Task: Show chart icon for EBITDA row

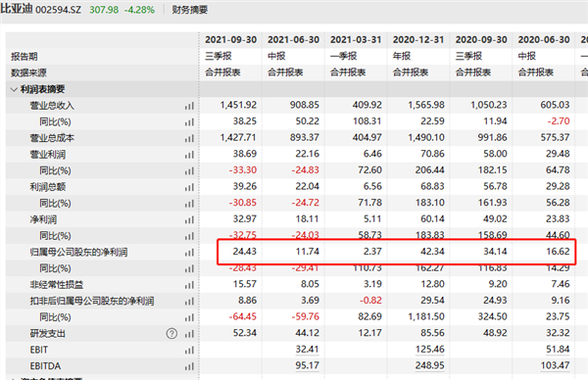Action: 189,366
